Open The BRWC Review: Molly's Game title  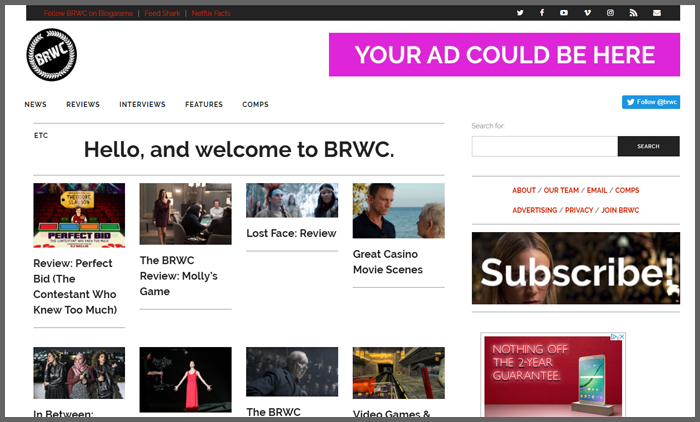point(179,276)
